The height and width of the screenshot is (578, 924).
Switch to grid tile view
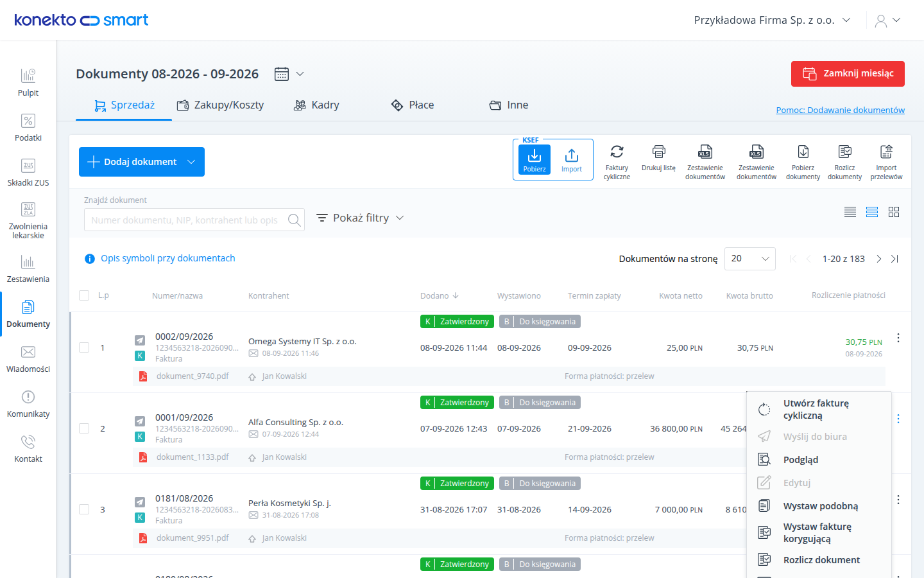click(x=894, y=212)
